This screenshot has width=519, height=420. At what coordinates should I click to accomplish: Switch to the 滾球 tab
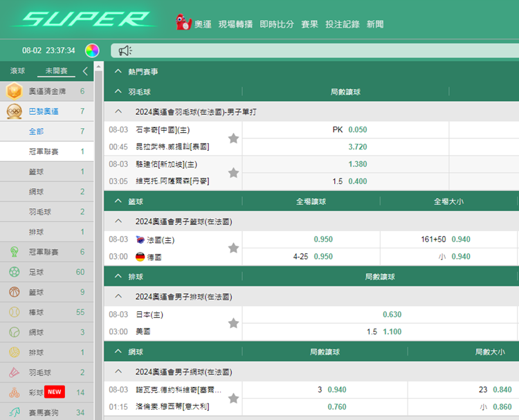[x=17, y=71]
